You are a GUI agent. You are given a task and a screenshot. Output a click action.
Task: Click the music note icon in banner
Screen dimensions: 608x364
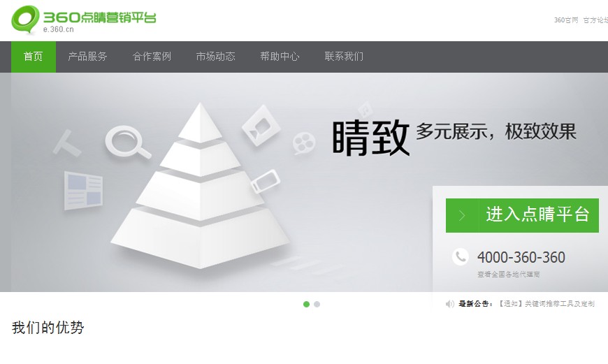[365, 110]
